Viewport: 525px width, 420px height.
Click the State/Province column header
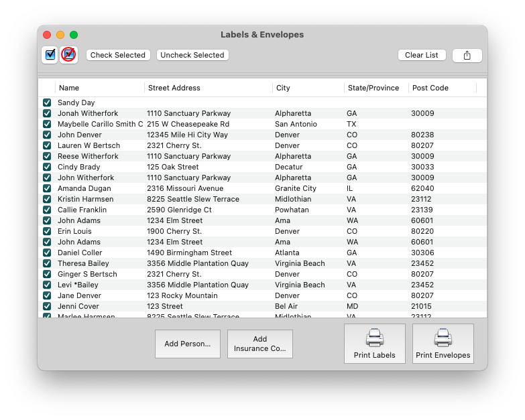pyautogui.click(x=376, y=88)
